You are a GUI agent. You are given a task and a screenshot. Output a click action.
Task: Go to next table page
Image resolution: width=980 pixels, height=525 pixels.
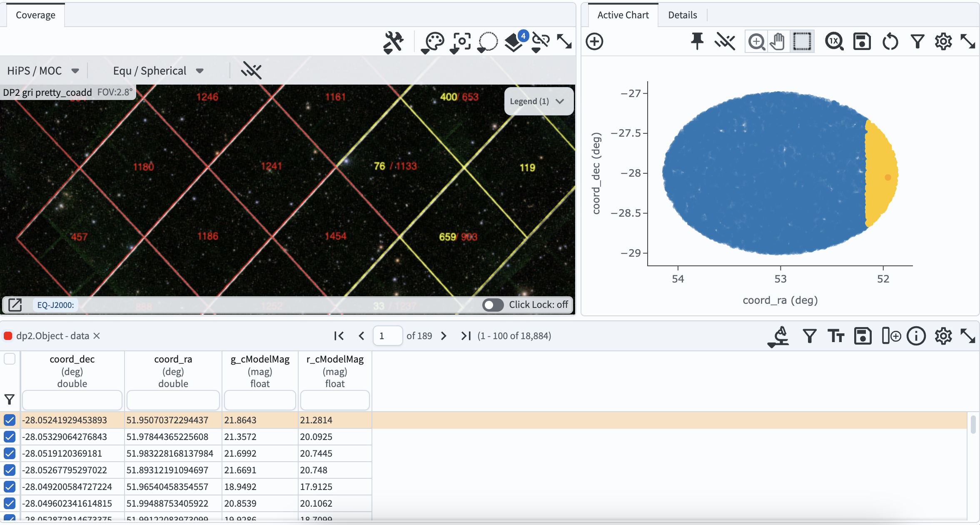click(x=444, y=336)
